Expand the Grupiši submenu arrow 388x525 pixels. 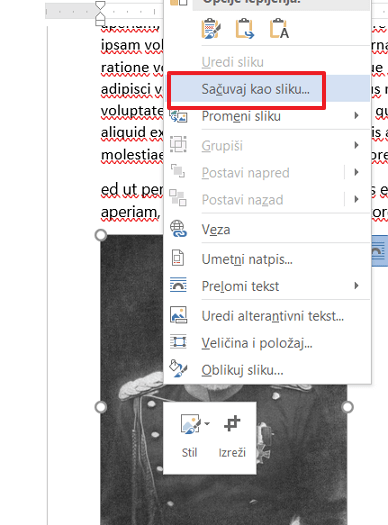coord(357,145)
